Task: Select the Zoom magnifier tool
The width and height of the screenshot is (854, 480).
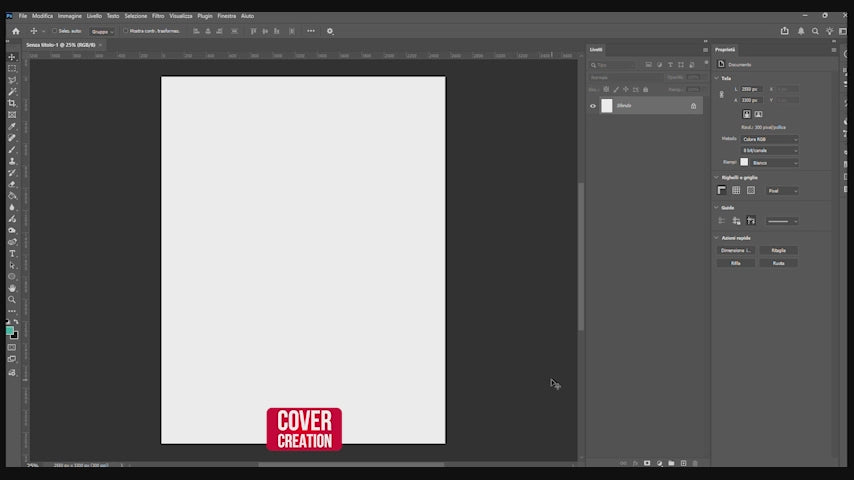Action: coord(12,299)
